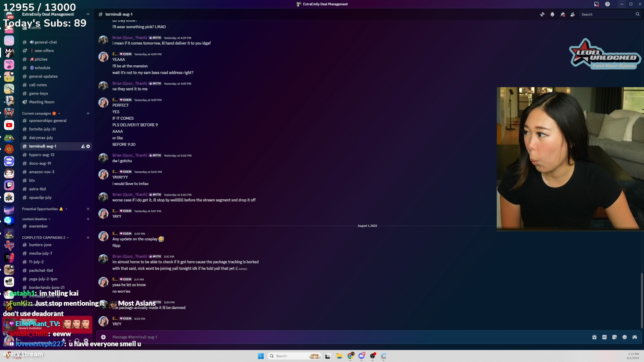The image size is (644, 362).
Task: Open OBS Studio from taskbar
Action: coord(373,356)
